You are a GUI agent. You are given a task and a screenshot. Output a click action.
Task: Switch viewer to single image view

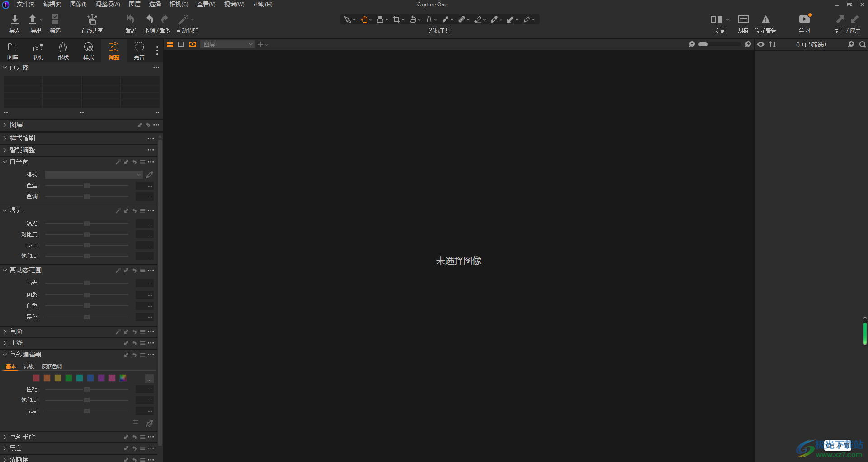coord(181,44)
